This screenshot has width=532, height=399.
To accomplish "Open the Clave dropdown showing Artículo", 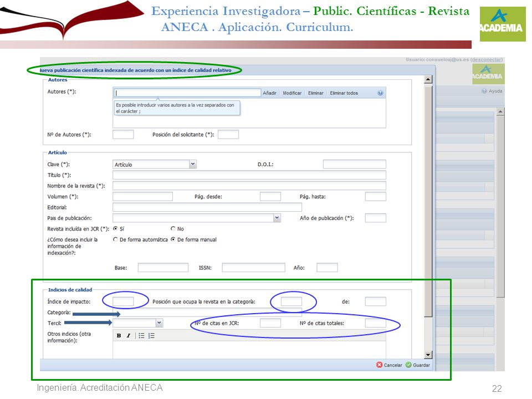I will (x=193, y=164).
